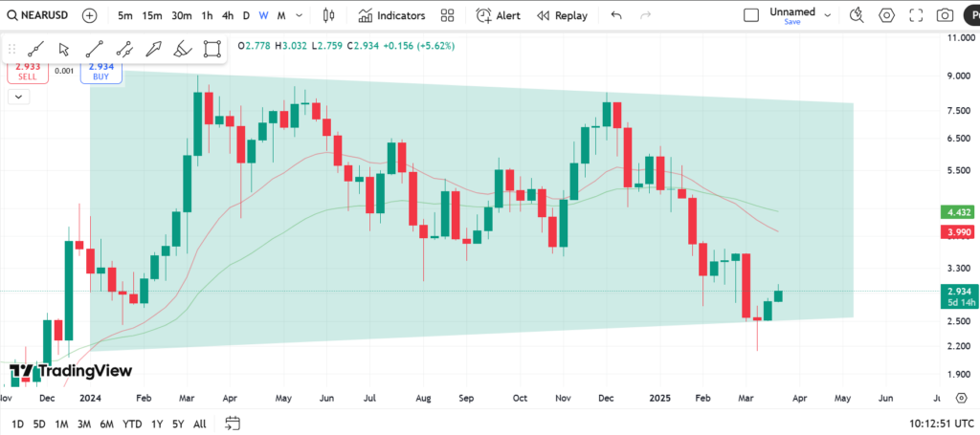Open the Indicators menu
The height and width of the screenshot is (435, 980).
[x=392, y=15]
